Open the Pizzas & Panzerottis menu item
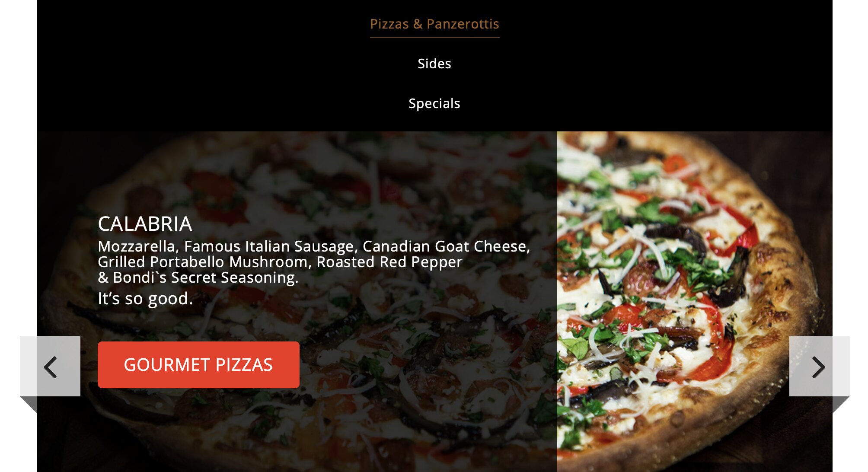Screen dimensions: 868x472 click(x=434, y=24)
